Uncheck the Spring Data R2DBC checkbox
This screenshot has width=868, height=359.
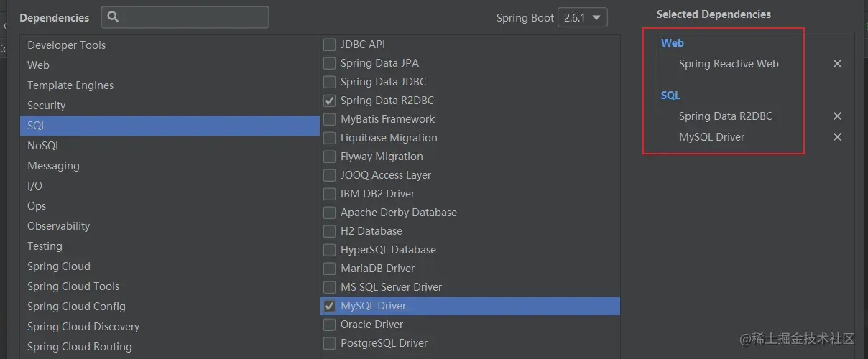pyautogui.click(x=329, y=101)
